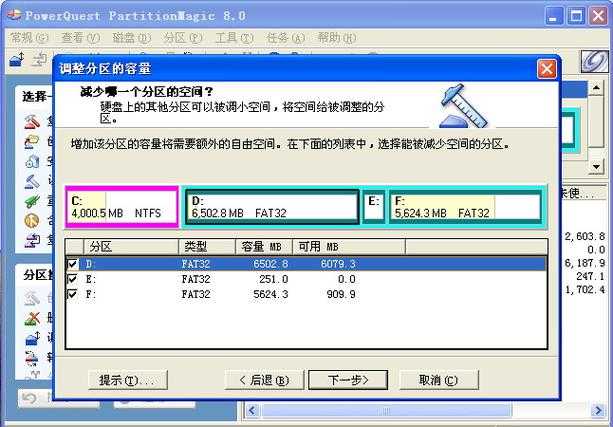Screen dimensions: 613x427
Task: Click the 909.9 available value for F:
Action: click(x=341, y=294)
